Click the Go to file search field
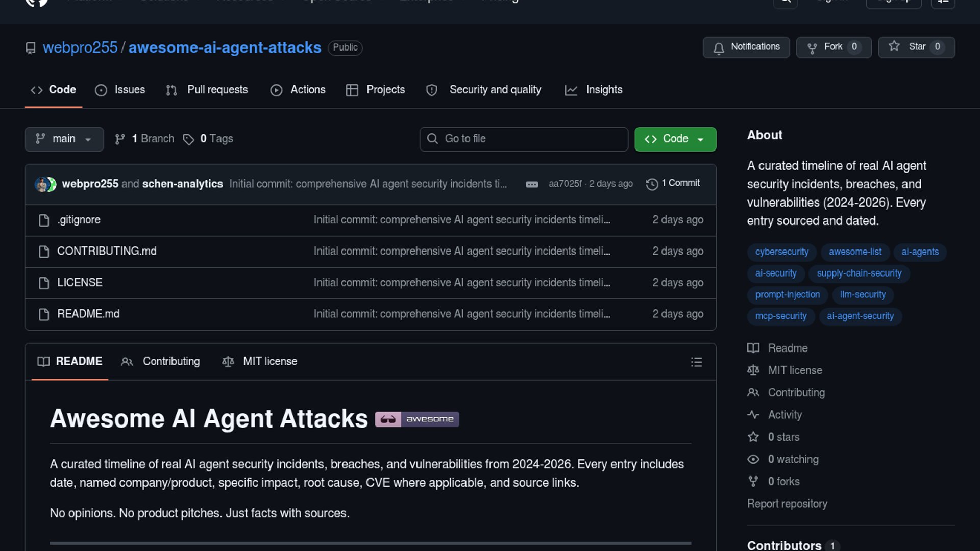Screen dimensions: 980x551 tap(524, 139)
